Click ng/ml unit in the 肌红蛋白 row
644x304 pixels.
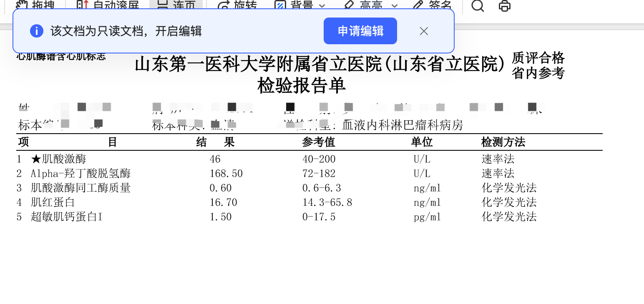point(428,203)
